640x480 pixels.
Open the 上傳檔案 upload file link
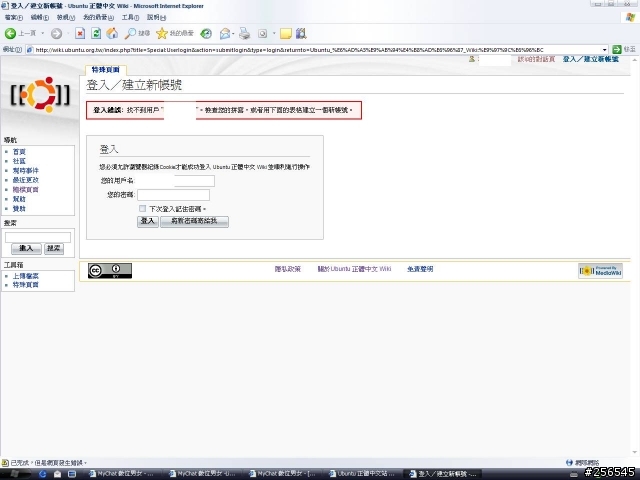(26, 276)
